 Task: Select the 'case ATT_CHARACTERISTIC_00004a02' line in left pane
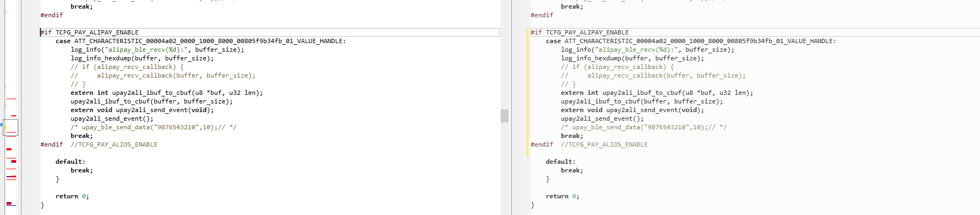point(201,41)
